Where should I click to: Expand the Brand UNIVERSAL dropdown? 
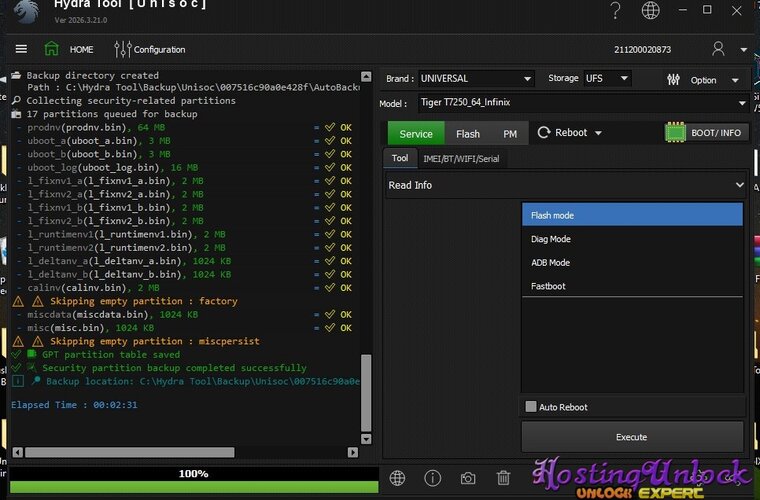(475, 78)
